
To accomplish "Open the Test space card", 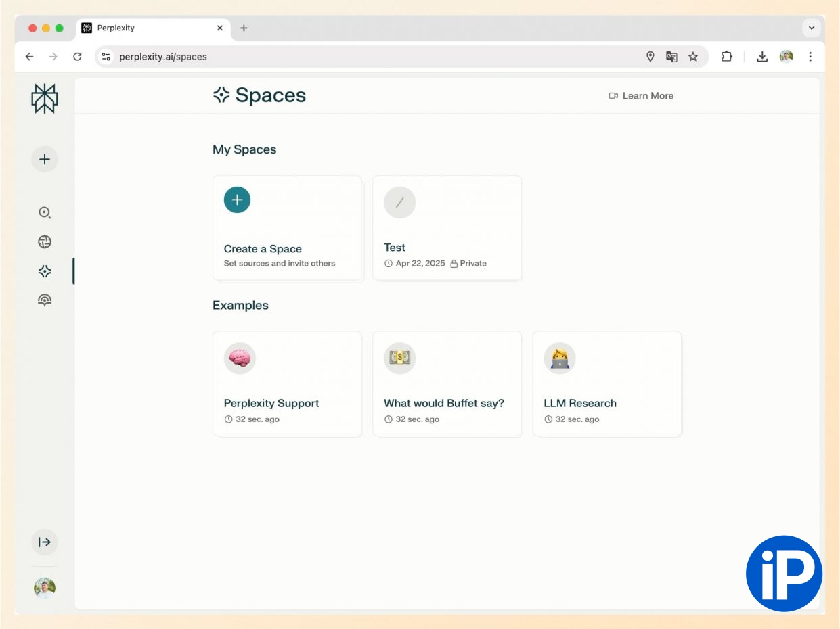I will coord(447,228).
